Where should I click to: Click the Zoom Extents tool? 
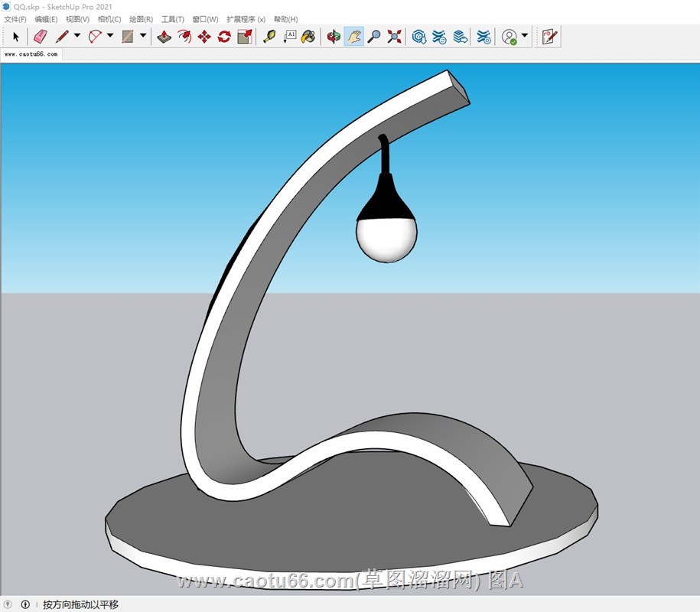click(x=394, y=36)
